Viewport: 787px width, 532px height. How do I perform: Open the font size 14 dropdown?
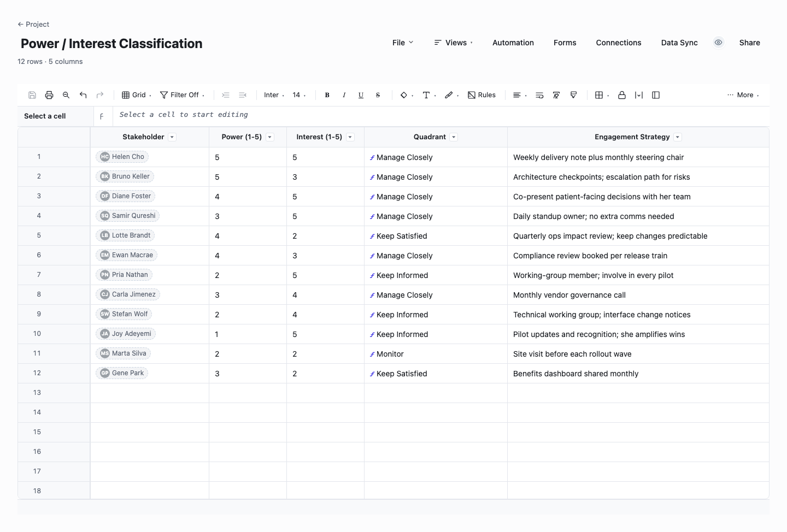pyautogui.click(x=299, y=95)
